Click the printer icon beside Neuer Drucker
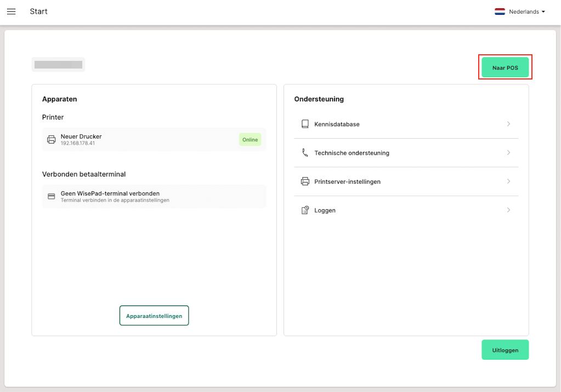The width and height of the screenshot is (561, 392). click(x=52, y=140)
